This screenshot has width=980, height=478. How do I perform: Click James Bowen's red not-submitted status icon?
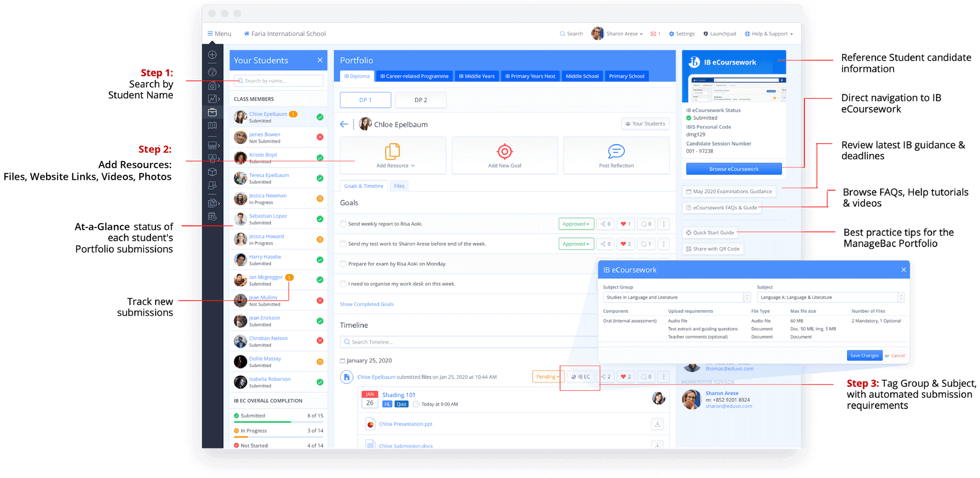[320, 137]
